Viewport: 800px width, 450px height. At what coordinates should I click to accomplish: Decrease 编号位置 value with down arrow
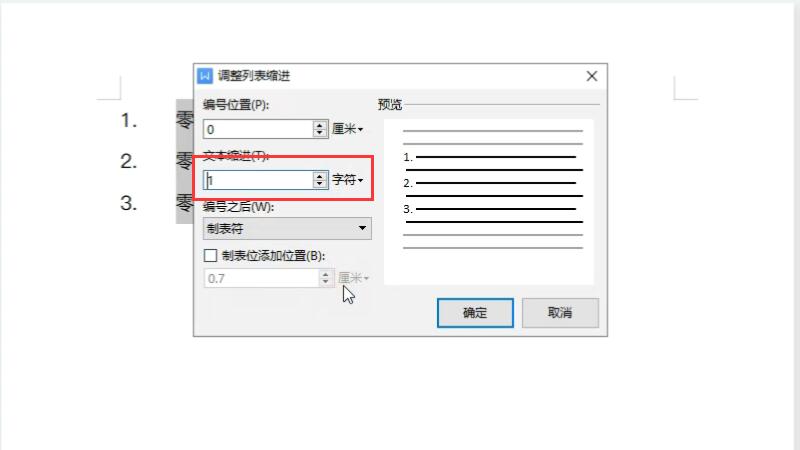pyautogui.click(x=320, y=133)
